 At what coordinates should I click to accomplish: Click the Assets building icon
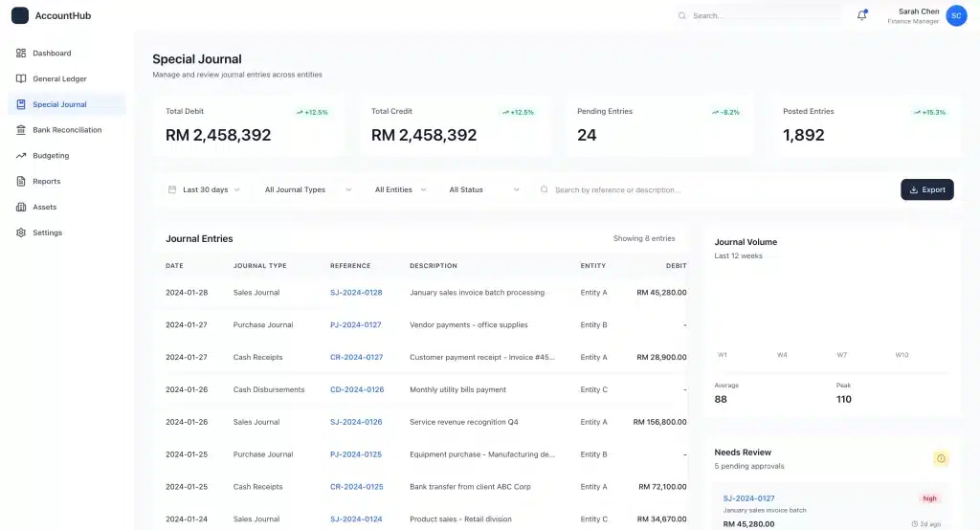click(x=21, y=207)
